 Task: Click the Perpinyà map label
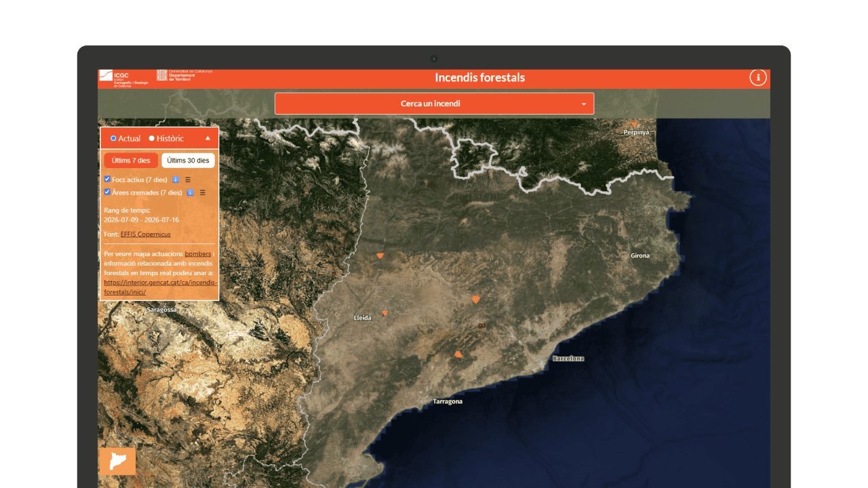coord(636,132)
